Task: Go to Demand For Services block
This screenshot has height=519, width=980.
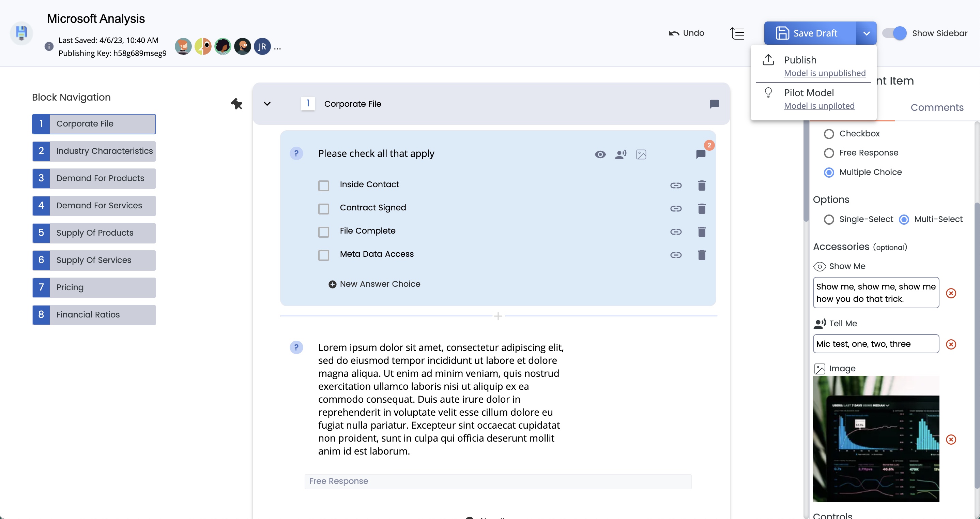Action: 94,206
